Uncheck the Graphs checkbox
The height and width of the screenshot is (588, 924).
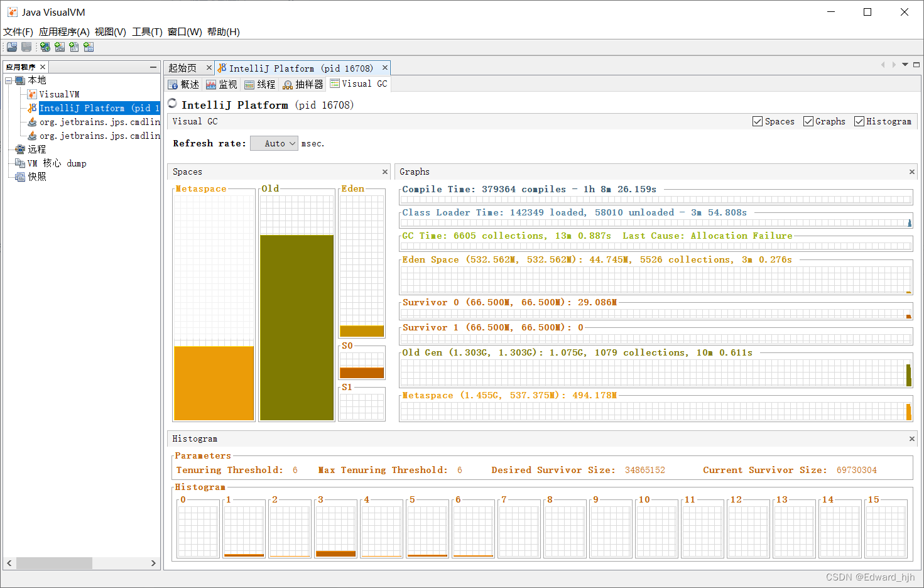coord(808,122)
